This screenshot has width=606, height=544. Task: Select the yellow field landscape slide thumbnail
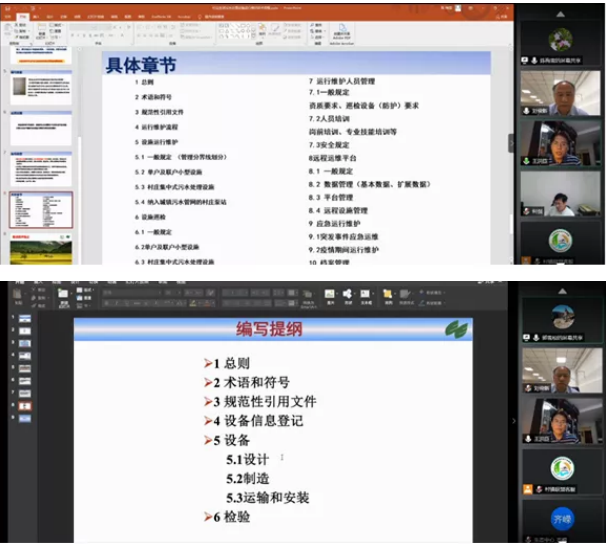pos(41,248)
